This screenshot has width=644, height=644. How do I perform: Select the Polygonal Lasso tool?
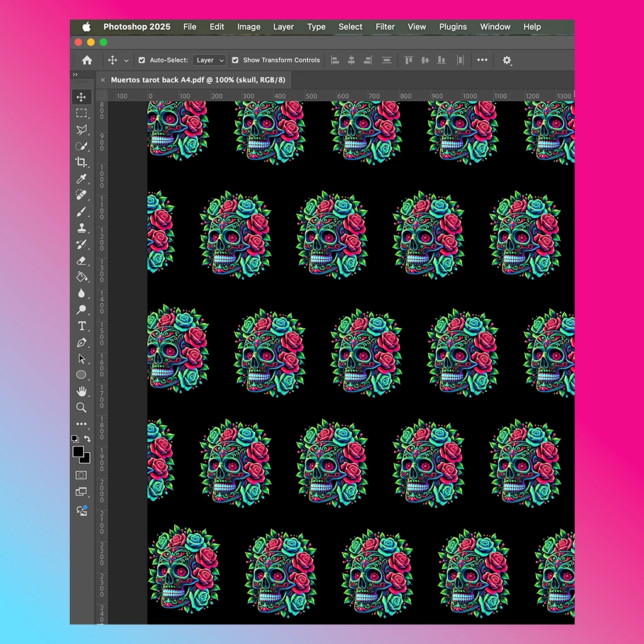coord(81,130)
